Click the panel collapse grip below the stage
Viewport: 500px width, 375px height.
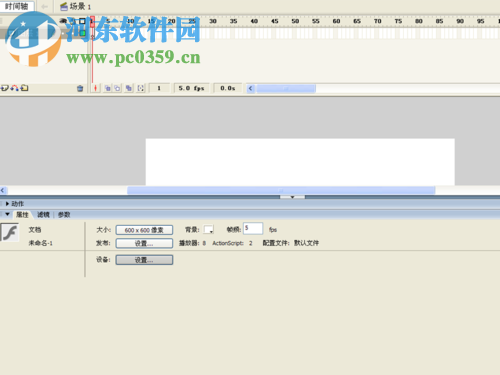[292, 197]
